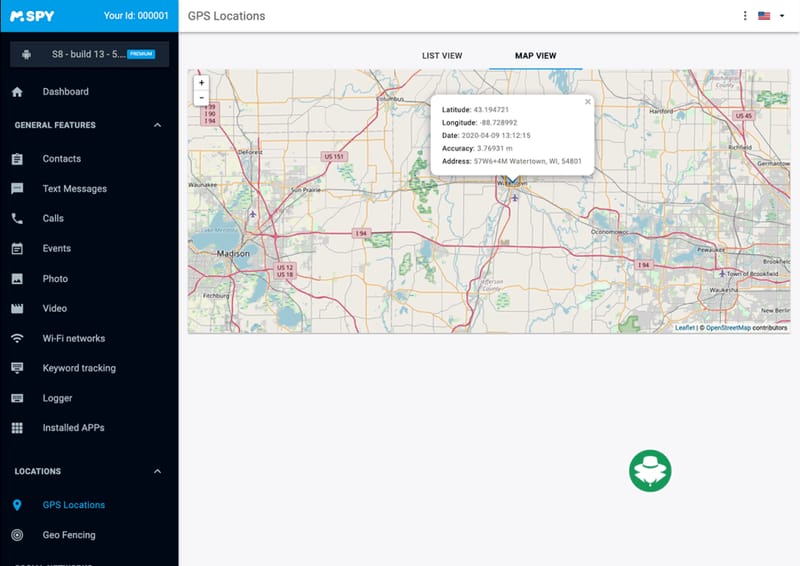Click the Oconomowoc label on map

(609, 232)
